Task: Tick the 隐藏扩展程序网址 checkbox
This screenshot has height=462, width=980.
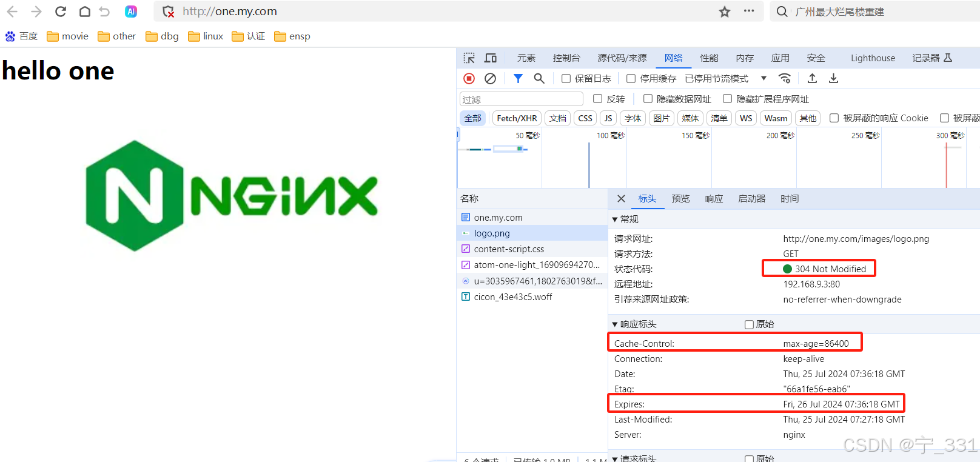Action: pyautogui.click(x=727, y=99)
